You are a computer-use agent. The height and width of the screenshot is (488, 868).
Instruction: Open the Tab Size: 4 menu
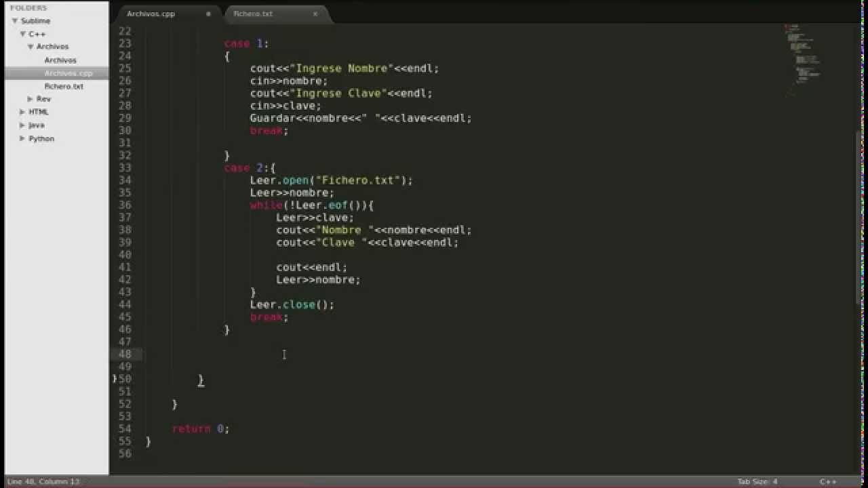click(757, 481)
